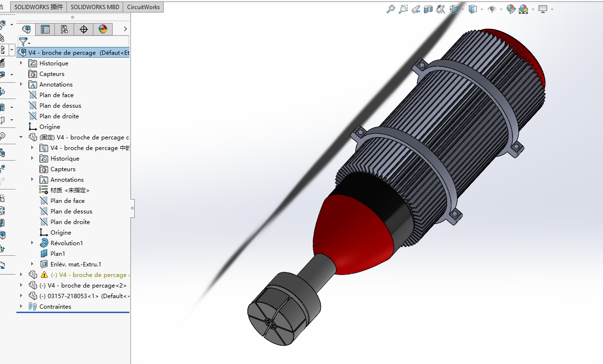Select the Zoom to Area tool
Image resolution: width=603 pixels, height=364 pixels.
(x=403, y=9)
